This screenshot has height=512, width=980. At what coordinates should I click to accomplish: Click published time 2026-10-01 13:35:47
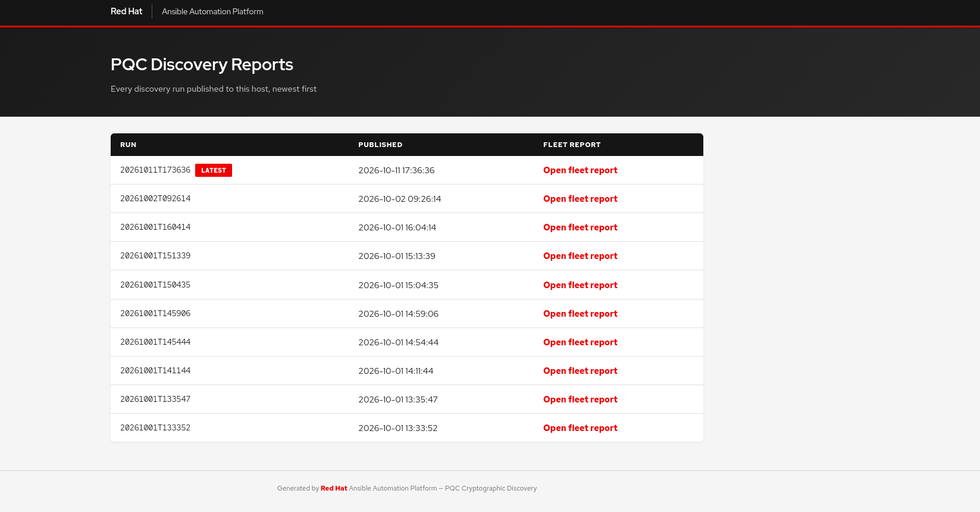coord(398,399)
